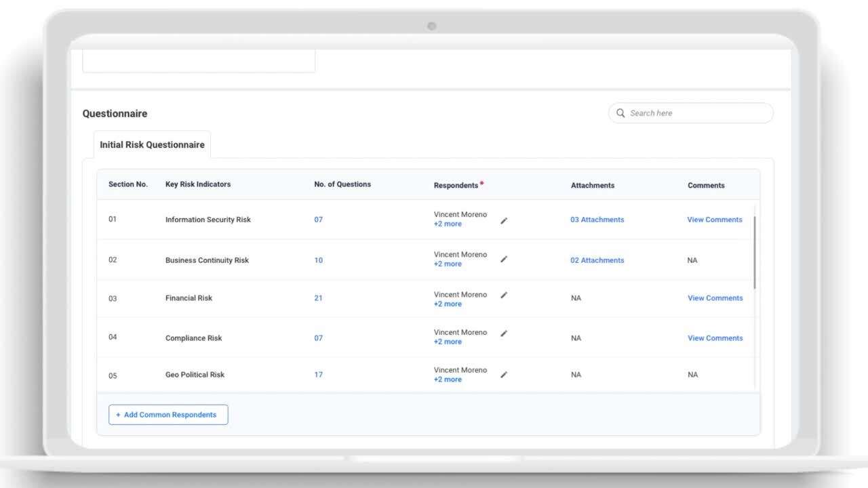Expand '+2 more' respondents for Information Security
The height and width of the screenshot is (488, 868).
(448, 224)
